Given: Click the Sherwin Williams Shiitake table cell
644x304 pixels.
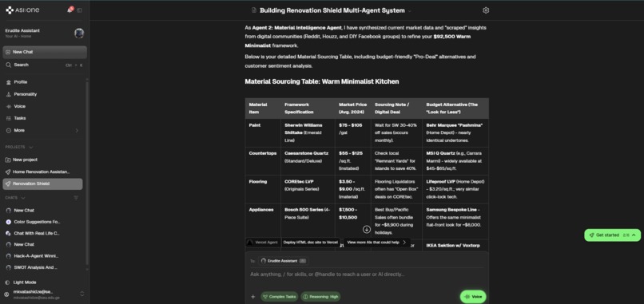Looking at the screenshot, I should tap(308, 133).
